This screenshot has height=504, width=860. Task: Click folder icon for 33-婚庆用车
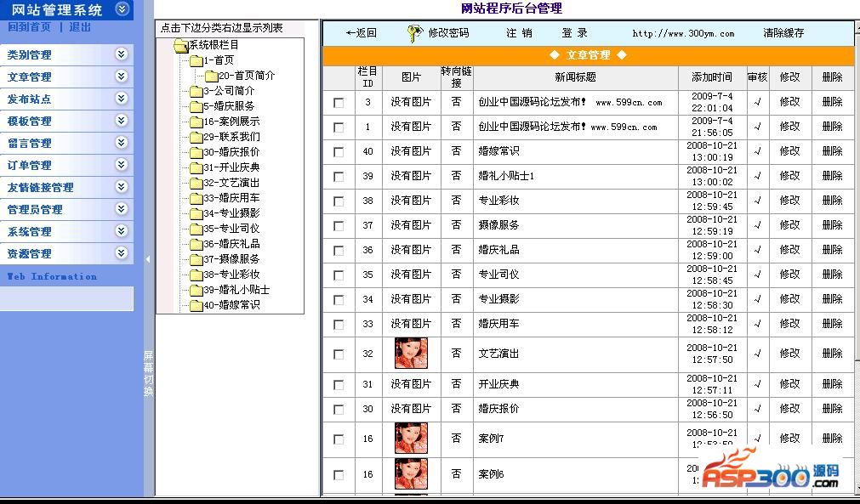196,199
